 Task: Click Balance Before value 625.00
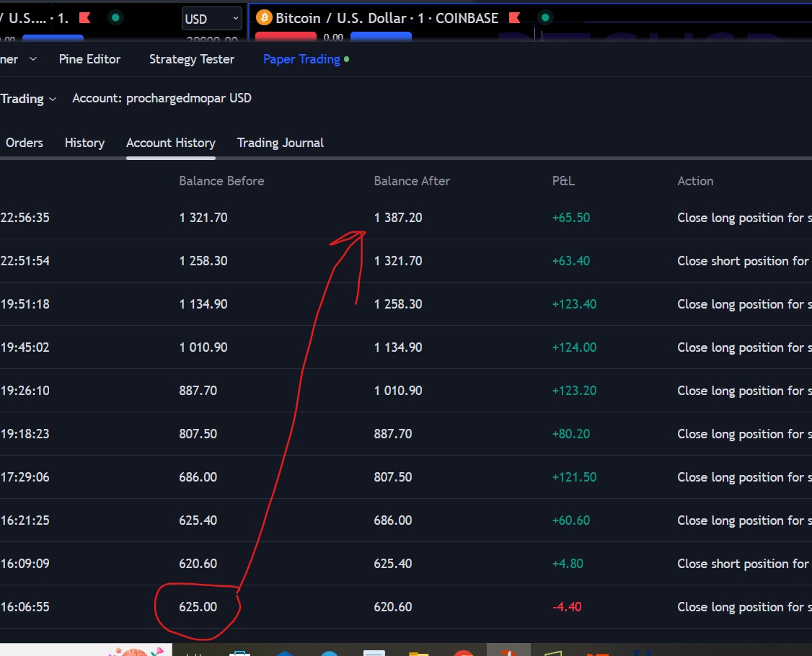tap(198, 607)
